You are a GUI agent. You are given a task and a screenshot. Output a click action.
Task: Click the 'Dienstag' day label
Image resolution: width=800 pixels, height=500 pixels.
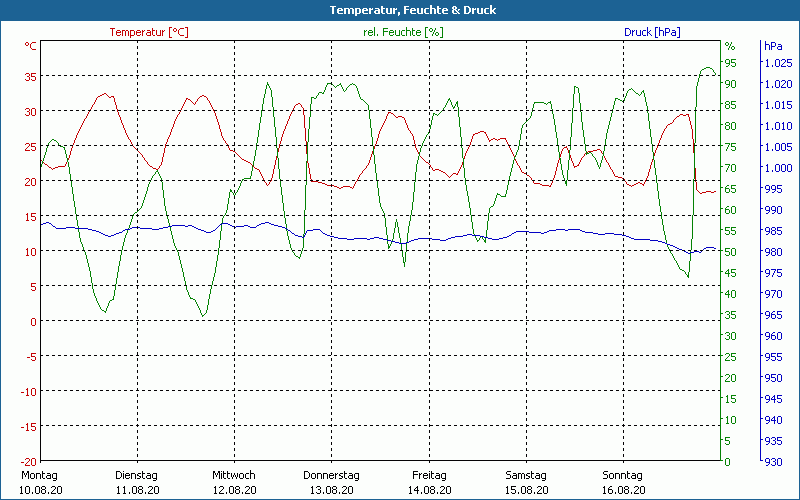tap(136, 475)
